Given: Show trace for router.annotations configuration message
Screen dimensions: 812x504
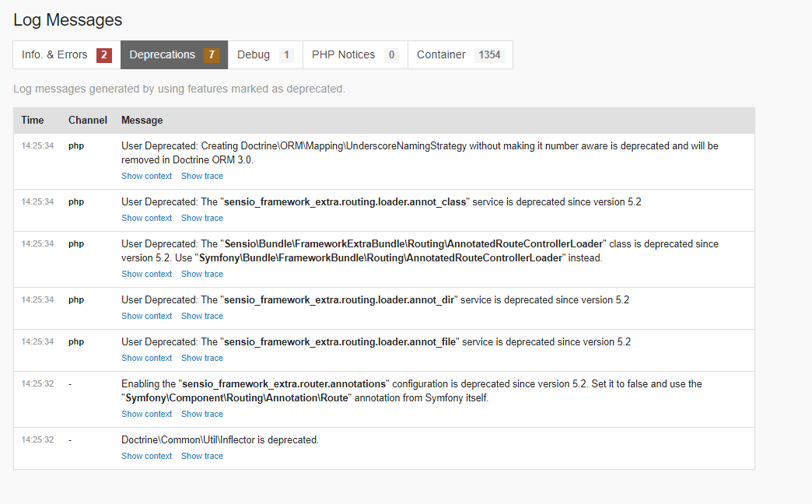Looking at the screenshot, I should [x=202, y=414].
